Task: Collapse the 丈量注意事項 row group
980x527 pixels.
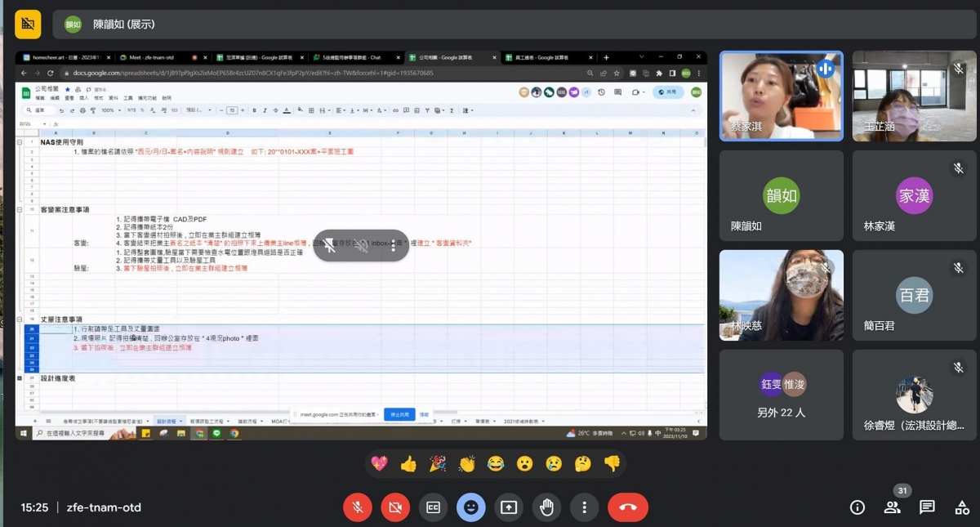Action: click(20, 319)
